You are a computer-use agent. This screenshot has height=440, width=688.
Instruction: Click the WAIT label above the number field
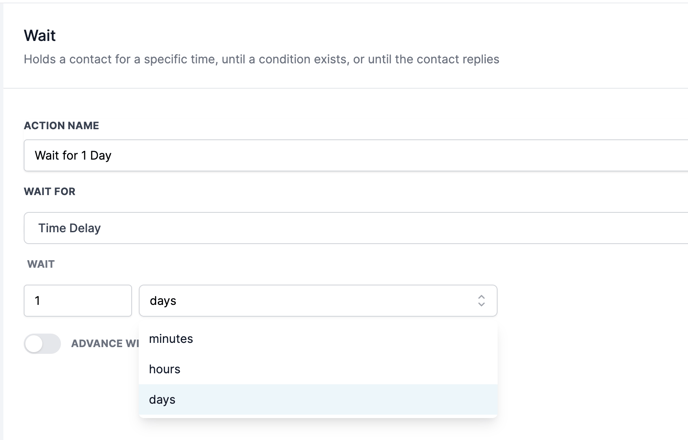41,264
